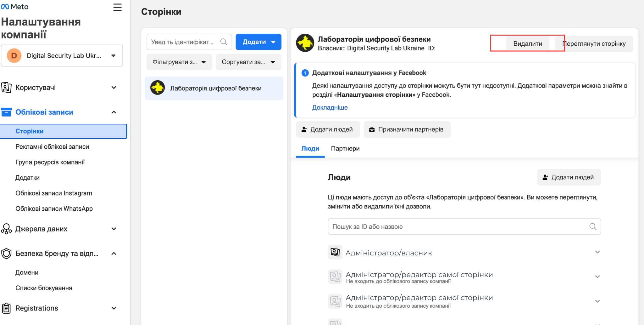644x325 pixels.
Task: Click the Користувачі sidebar icon
Action: coord(6,87)
